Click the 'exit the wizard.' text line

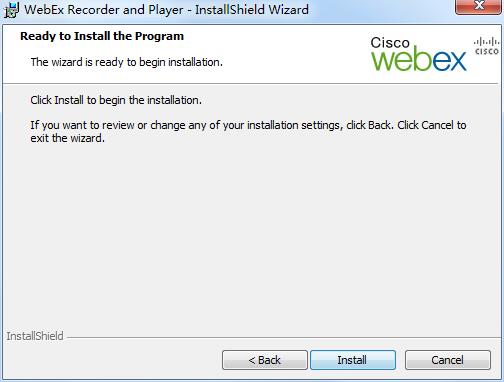click(x=68, y=138)
